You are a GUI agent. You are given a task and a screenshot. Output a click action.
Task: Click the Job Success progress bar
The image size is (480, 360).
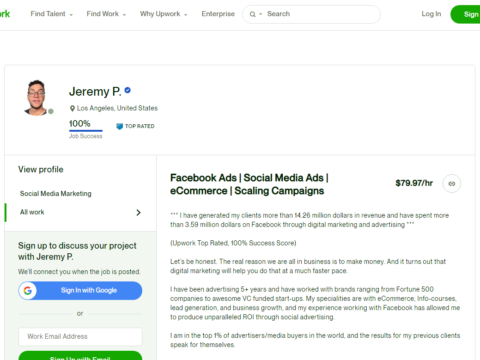[86, 131]
